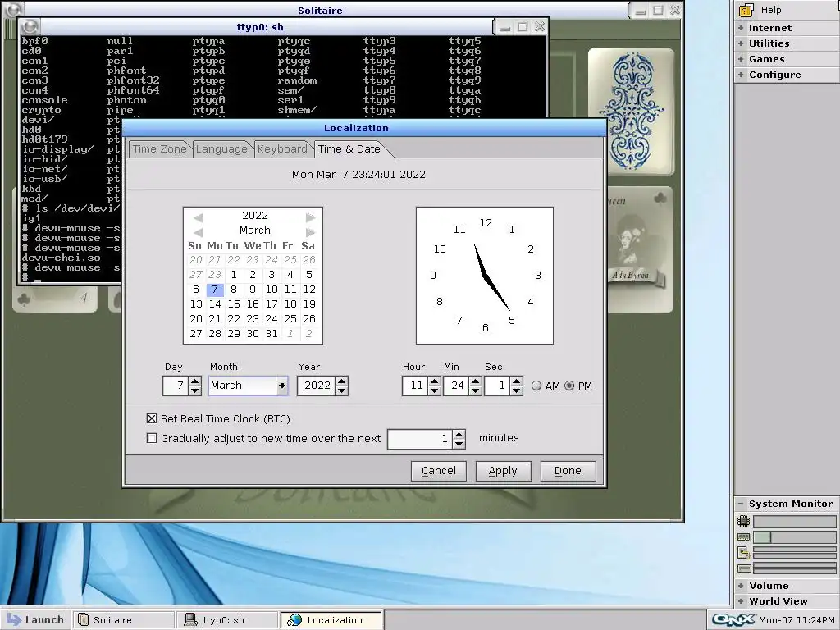Viewport: 840px width, 630px height.
Task: Click the Done button
Action: click(x=568, y=471)
